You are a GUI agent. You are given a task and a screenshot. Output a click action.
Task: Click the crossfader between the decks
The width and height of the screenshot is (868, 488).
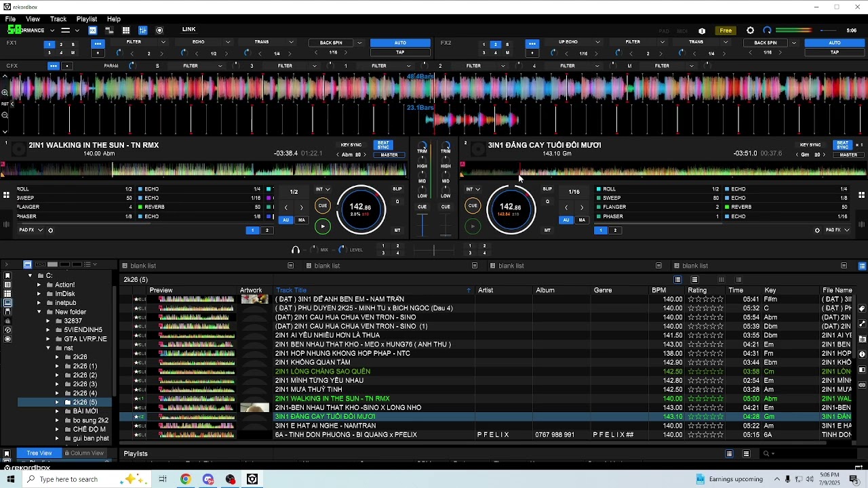click(433, 250)
